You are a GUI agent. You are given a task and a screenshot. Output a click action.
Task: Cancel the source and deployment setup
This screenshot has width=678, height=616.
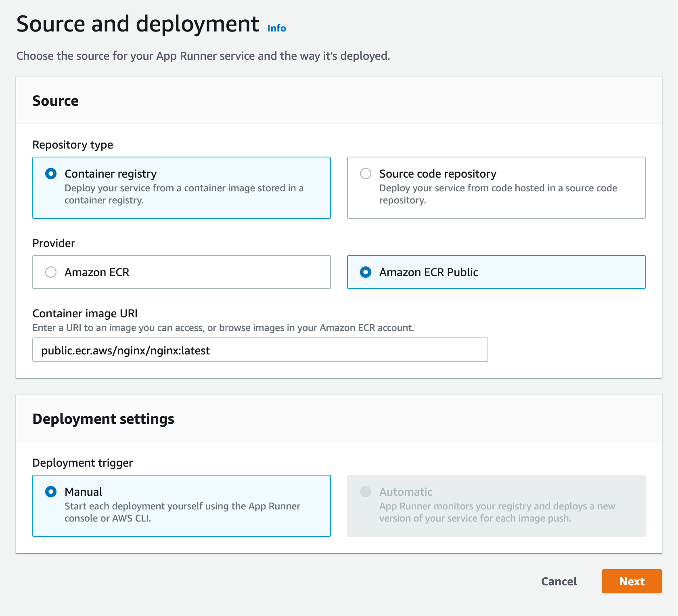(x=559, y=581)
